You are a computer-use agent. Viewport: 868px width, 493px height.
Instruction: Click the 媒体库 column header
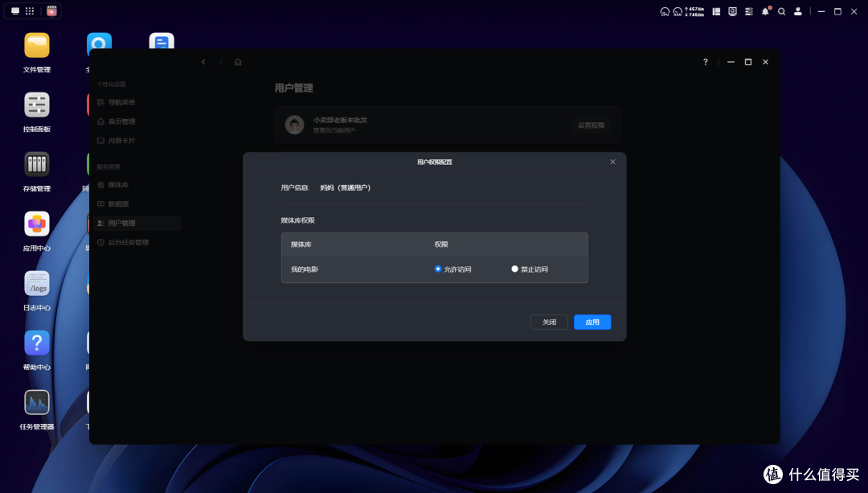[301, 244]
